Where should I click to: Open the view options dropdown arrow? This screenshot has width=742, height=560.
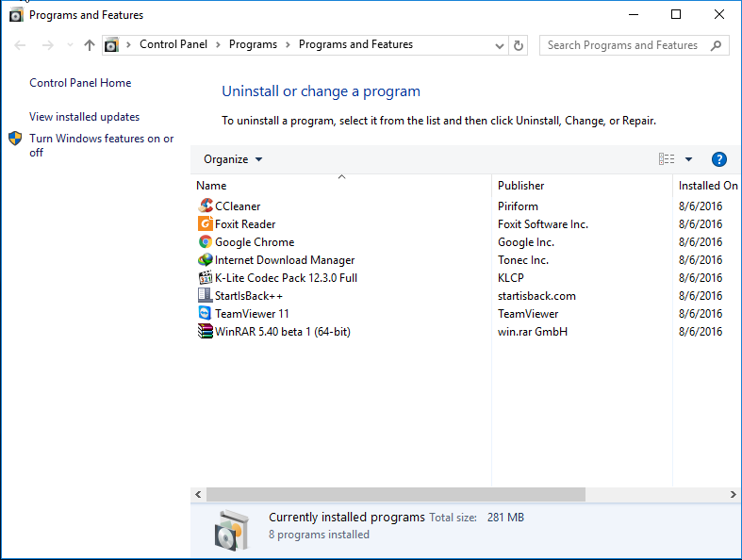point(688,159)
